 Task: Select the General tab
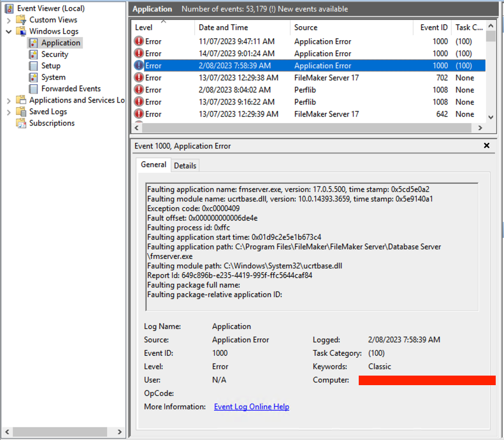coord(154,165)
